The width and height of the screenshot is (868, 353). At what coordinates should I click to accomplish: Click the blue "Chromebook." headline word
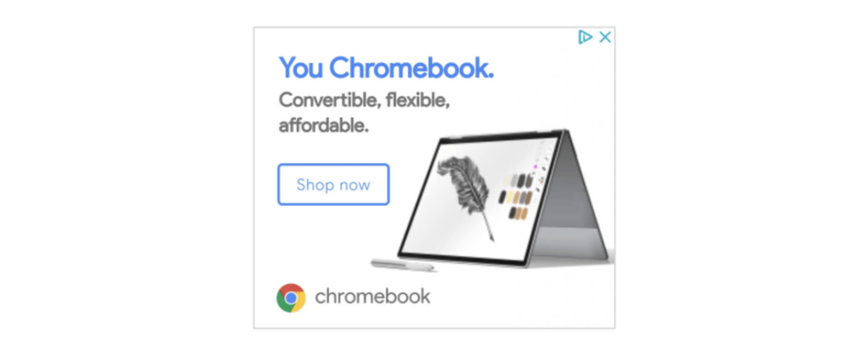(x=412, y=68)
